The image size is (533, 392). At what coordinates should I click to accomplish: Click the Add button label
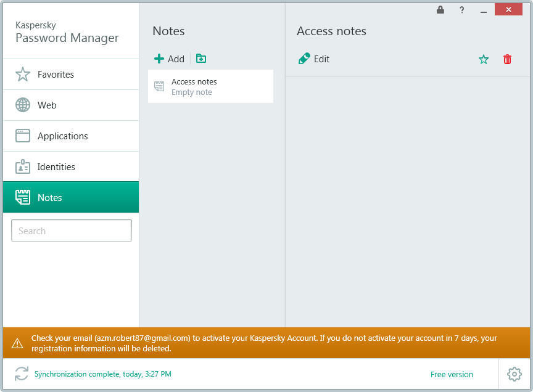pyautogui.click(x=176, y=59)
